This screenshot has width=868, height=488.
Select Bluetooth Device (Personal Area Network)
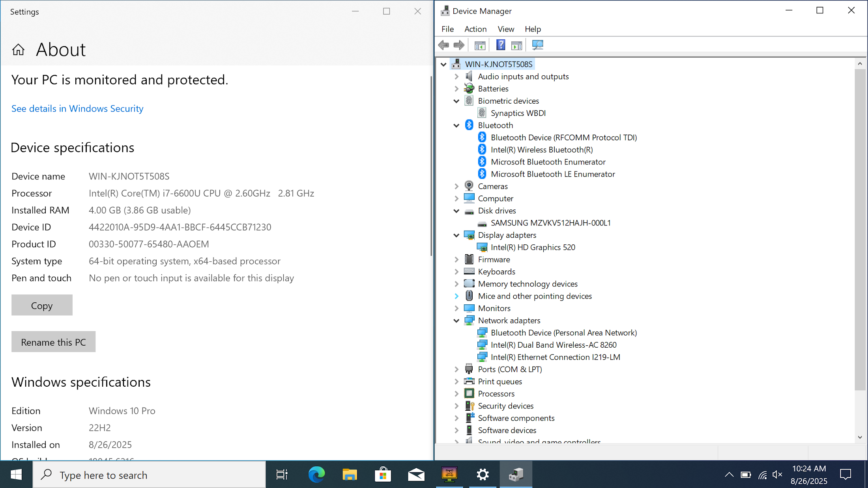click(564, 333)
